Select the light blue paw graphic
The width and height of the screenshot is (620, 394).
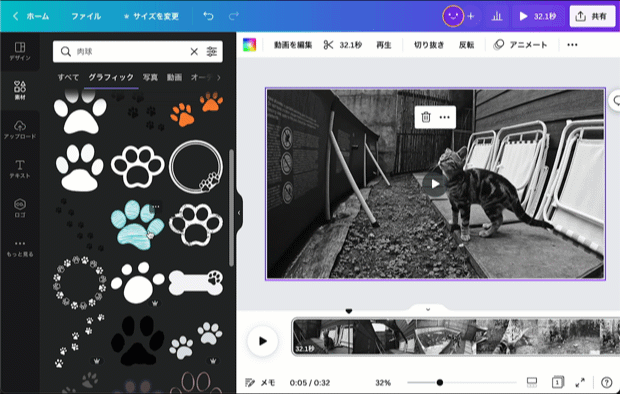point(137,225)
